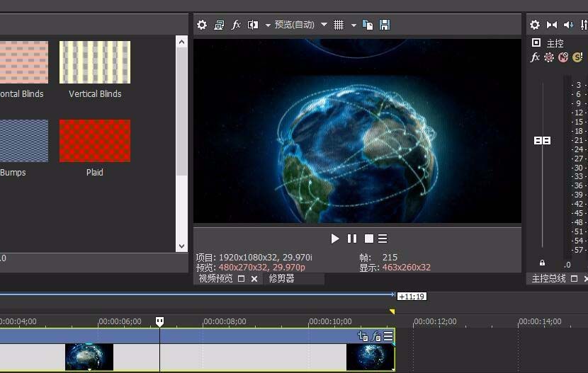Toggle split screen view in preview
588x373 pixels.
pyautogui.click(x=252, y=25)
